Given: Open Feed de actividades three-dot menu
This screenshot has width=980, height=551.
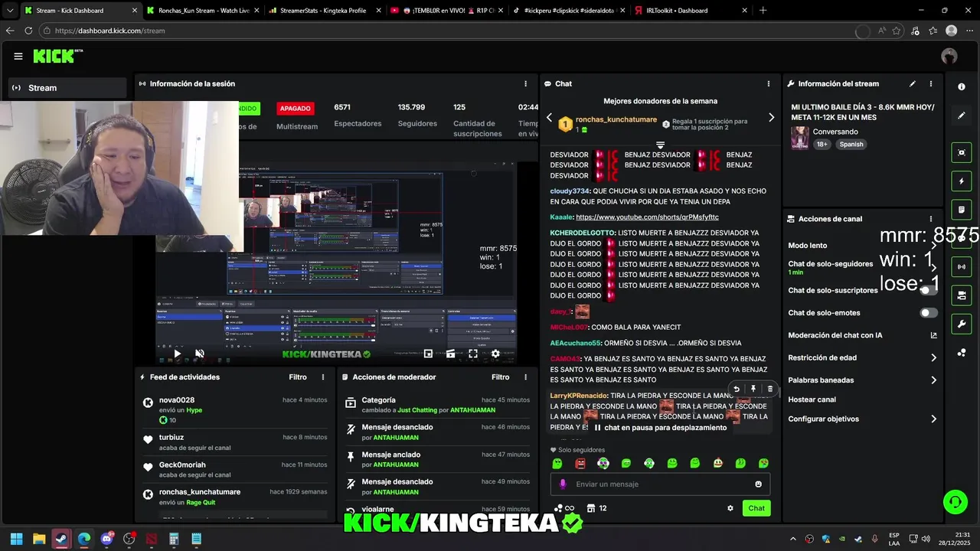Looking at the screenshot, I should (x=323, y=377).
